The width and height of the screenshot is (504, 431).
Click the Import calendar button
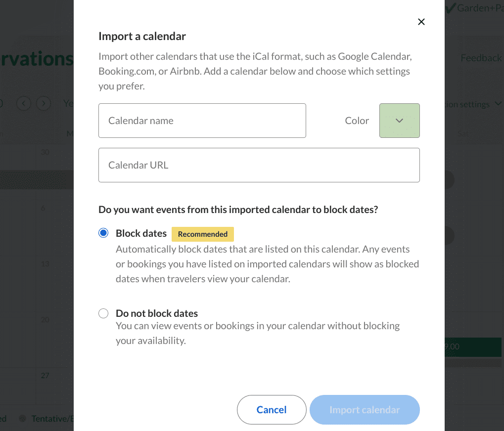(365, 409)
